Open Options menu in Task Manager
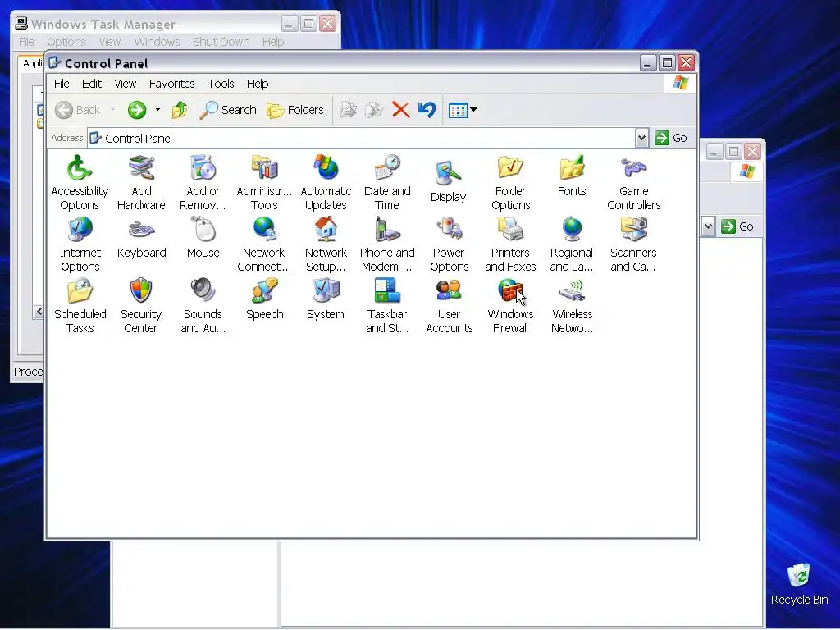 [x=66, y=42]
